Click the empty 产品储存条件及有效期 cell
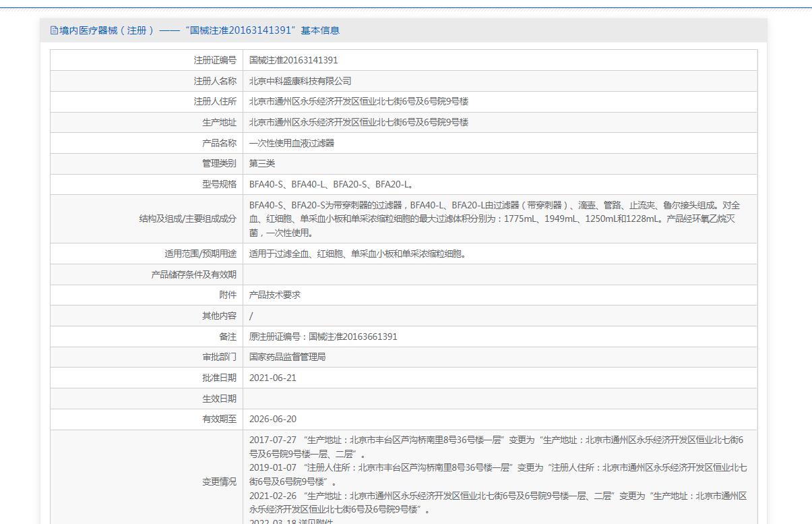This screenshot has width=812, height=524. [x=499, y=274]
